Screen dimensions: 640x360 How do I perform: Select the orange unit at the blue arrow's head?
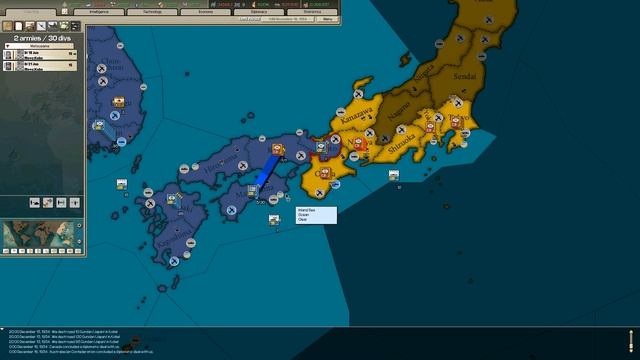(x=278, y=149)
